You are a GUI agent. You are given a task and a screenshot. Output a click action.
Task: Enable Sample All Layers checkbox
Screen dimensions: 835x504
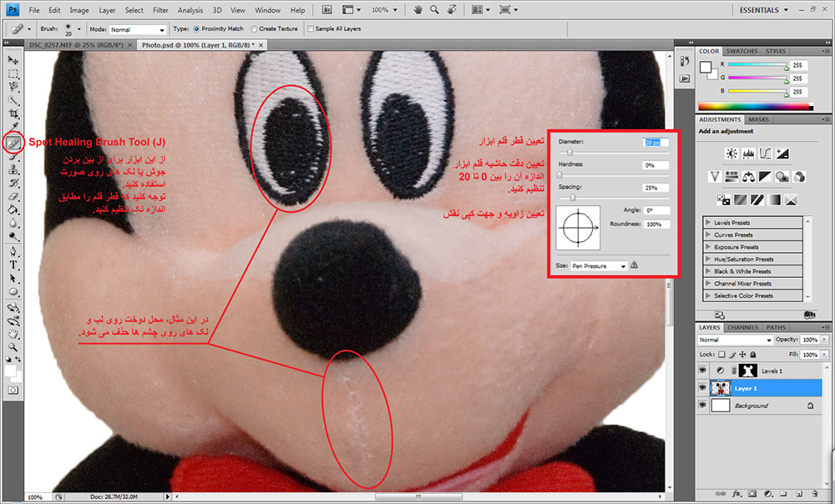point(310,28)
